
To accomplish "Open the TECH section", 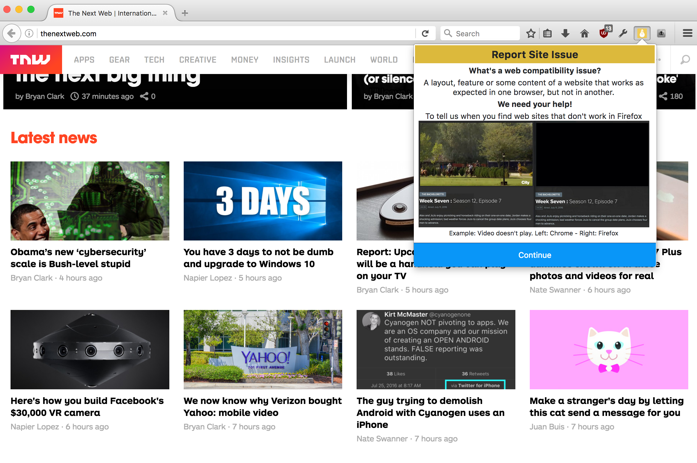I will pyautogui.click(x=154, y=60).
